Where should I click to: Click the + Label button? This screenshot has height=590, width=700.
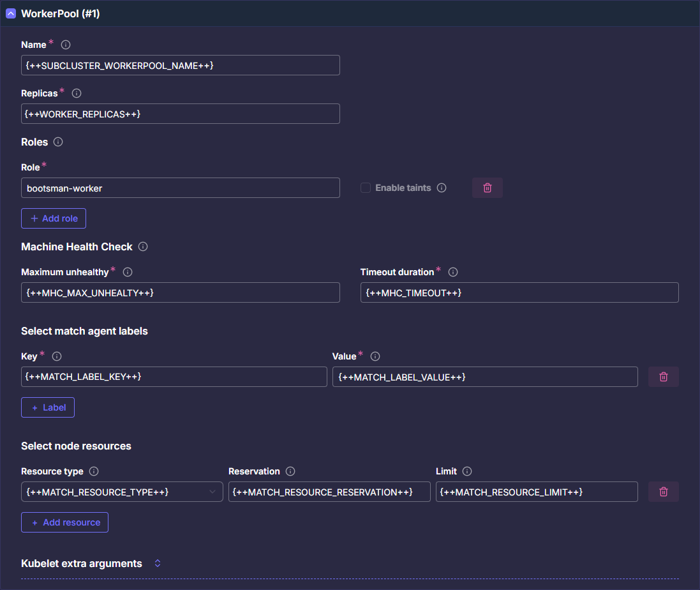pos(48,407)
